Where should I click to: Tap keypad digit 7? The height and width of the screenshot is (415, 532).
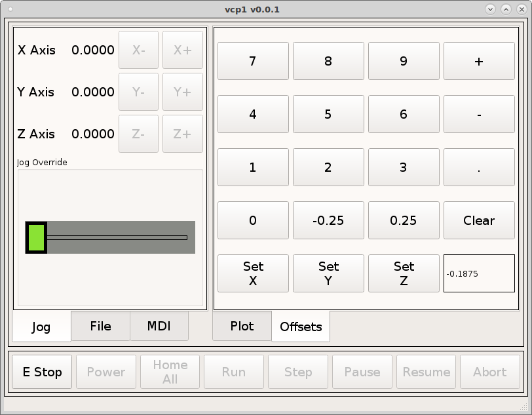tap(253, 61)
